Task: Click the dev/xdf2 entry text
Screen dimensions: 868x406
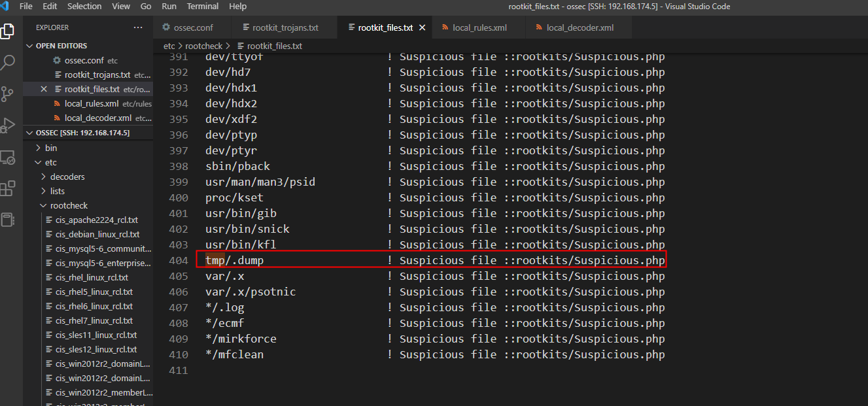Action: point(231,119)
